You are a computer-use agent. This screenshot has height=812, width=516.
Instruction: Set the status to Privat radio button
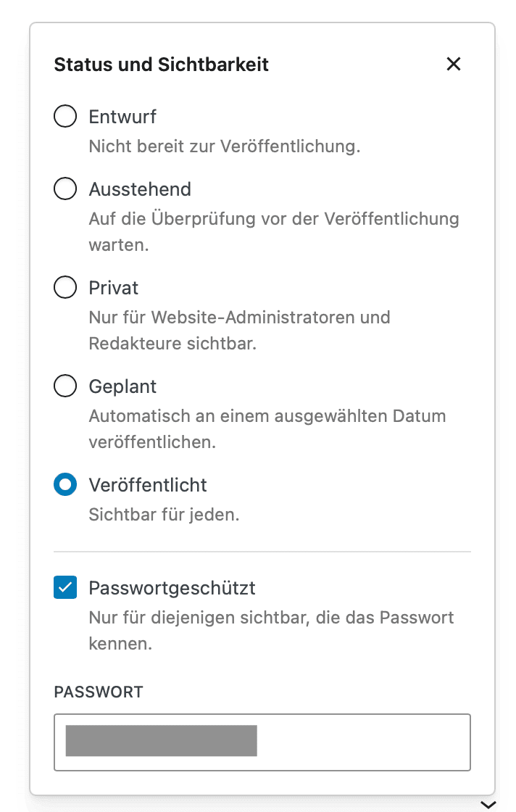point(65,288)
